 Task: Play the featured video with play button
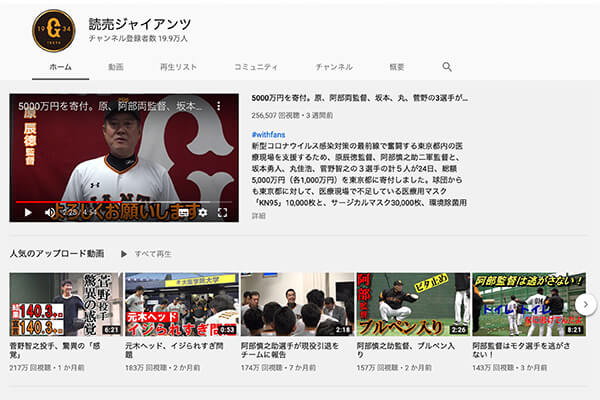tap(28, 212)
